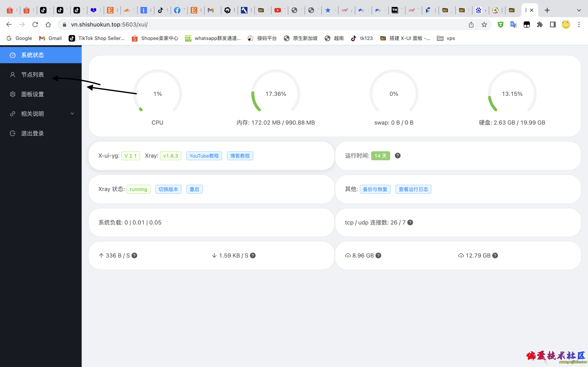Click help icon beside tcp/udp 连接数

click(x=410, y=222)
